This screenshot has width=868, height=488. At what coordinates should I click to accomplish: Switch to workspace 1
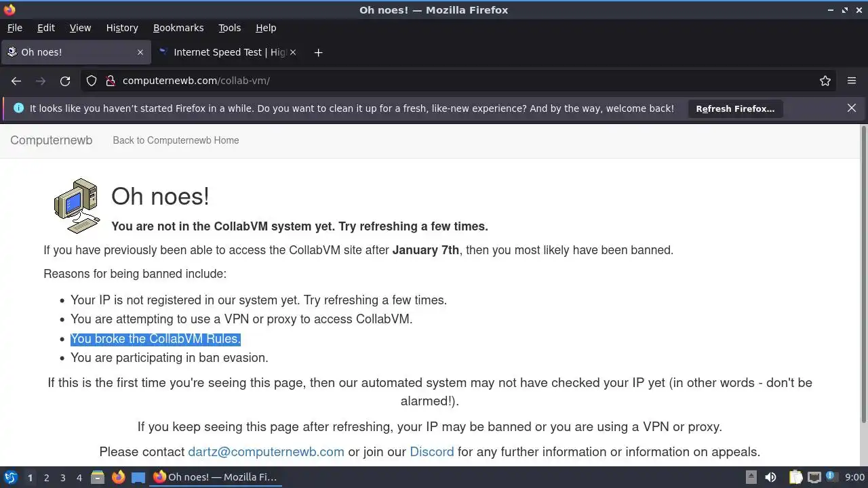30,478
